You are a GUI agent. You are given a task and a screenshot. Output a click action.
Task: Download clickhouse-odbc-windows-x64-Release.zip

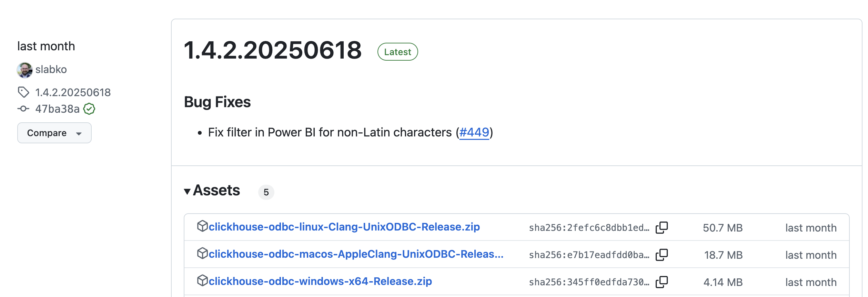[320, 281]
